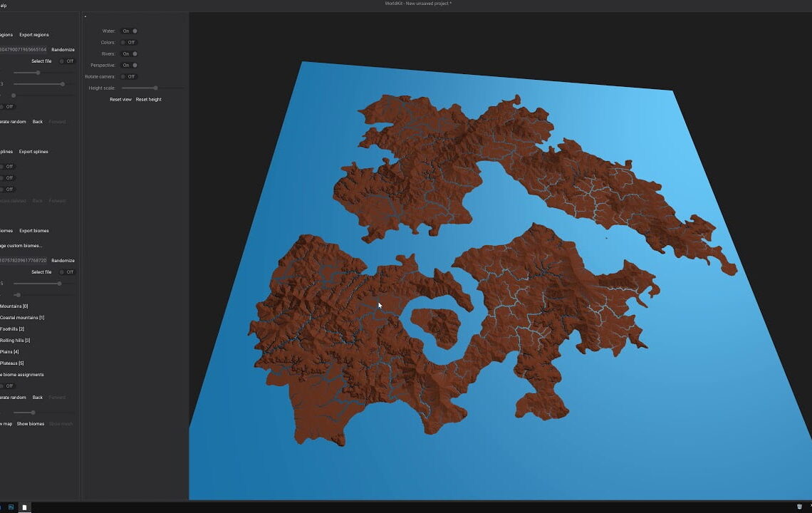The height and width of the screenshot is (513, 812).
Task: Randomize the biome seed
Action: [x=63, y=260]
